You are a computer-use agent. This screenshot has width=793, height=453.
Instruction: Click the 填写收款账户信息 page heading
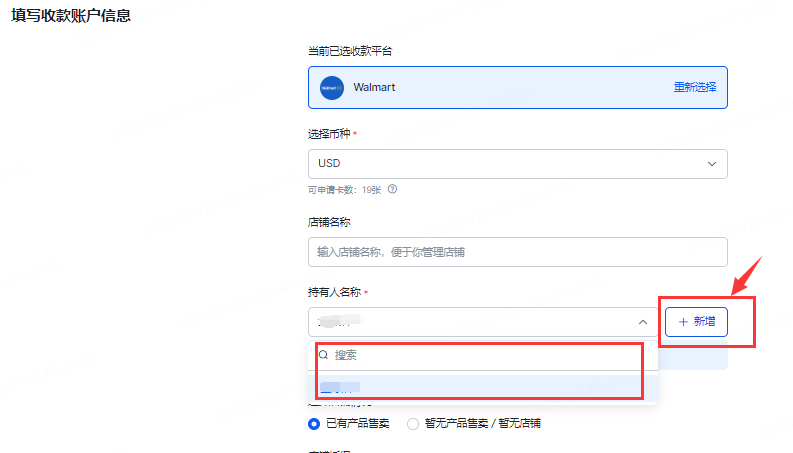(x=71, y=17)
